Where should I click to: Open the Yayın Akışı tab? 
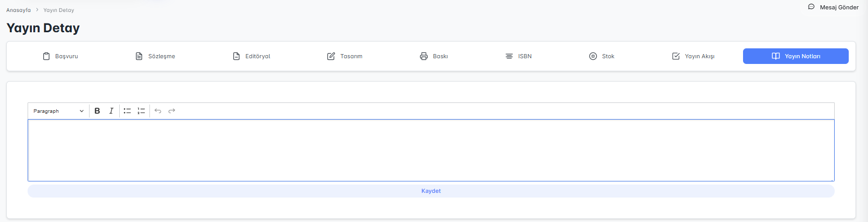pyautogui.click(x=693, y=56)
